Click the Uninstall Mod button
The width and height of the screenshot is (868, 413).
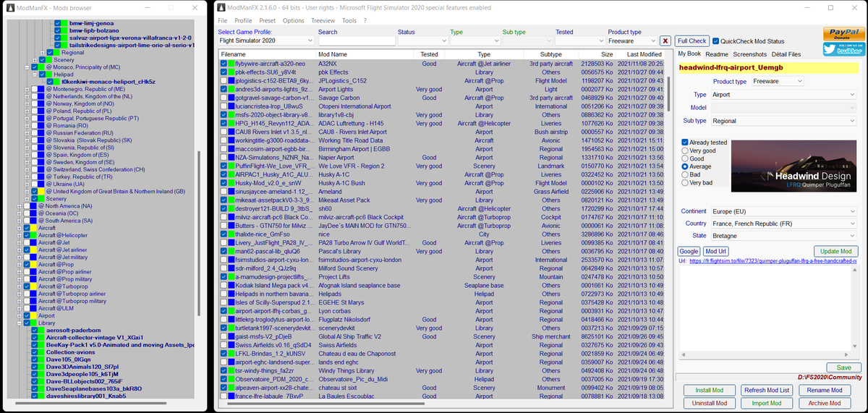click(710, 403)
